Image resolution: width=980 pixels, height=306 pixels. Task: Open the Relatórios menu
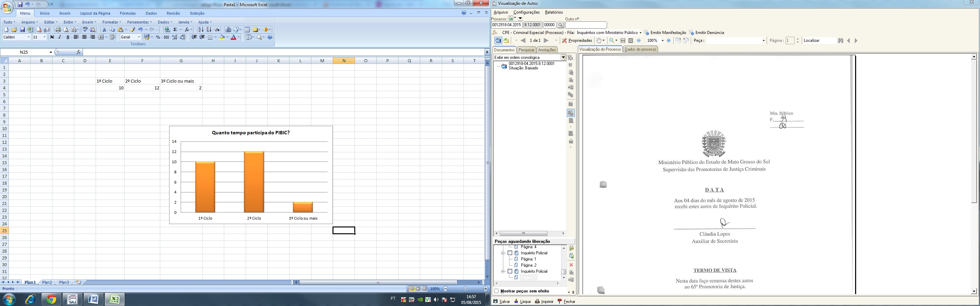(x=554, y=12)
